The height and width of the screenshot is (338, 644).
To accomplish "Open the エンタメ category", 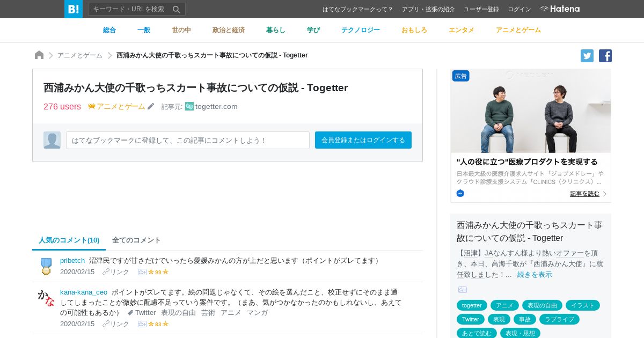I will [x=462, y=30].
